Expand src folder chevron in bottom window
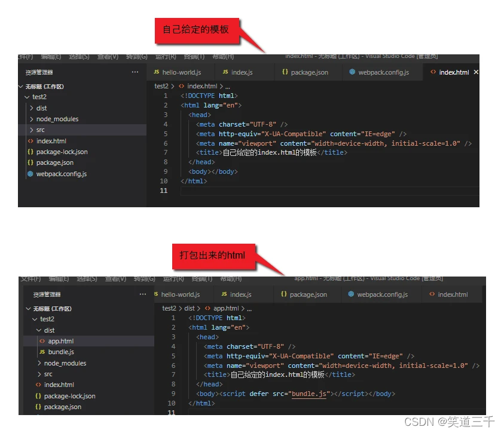 tap(39, 374)
